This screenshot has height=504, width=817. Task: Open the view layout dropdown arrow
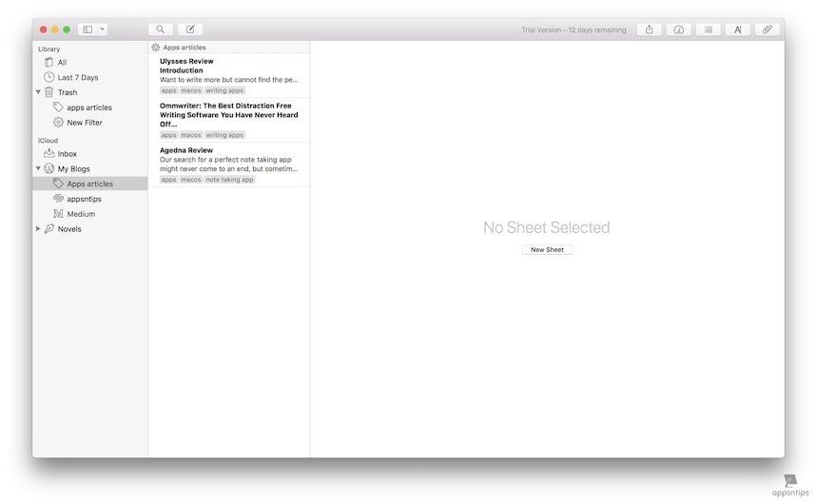102,29
